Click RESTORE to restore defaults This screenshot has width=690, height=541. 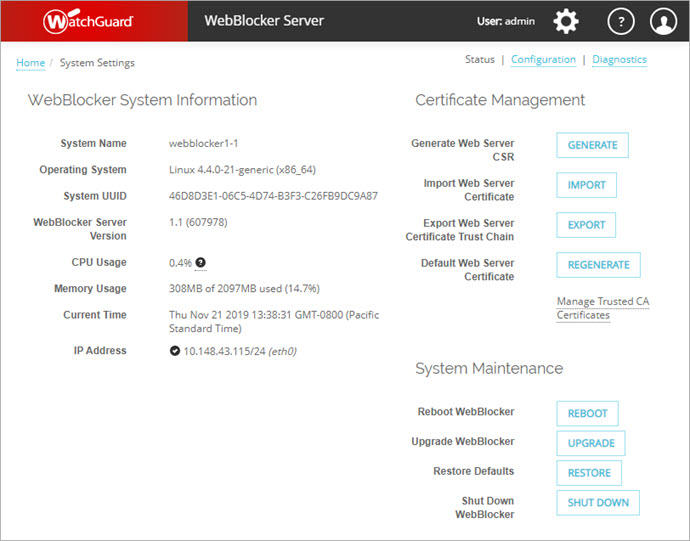[589, 473]
